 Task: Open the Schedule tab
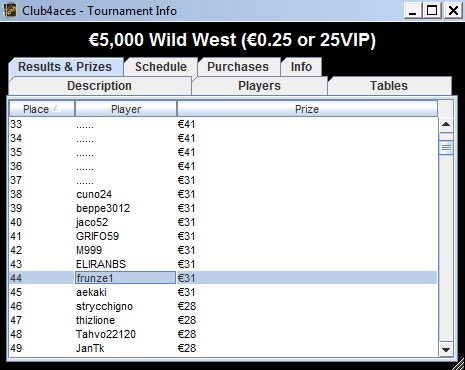pyautogui.click(x=161, y=67)
